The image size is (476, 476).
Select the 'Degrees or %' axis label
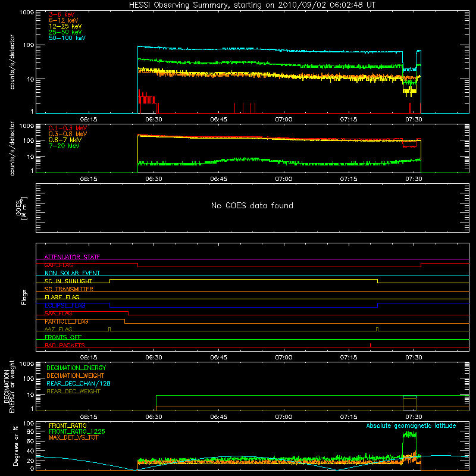click(15, 446)
